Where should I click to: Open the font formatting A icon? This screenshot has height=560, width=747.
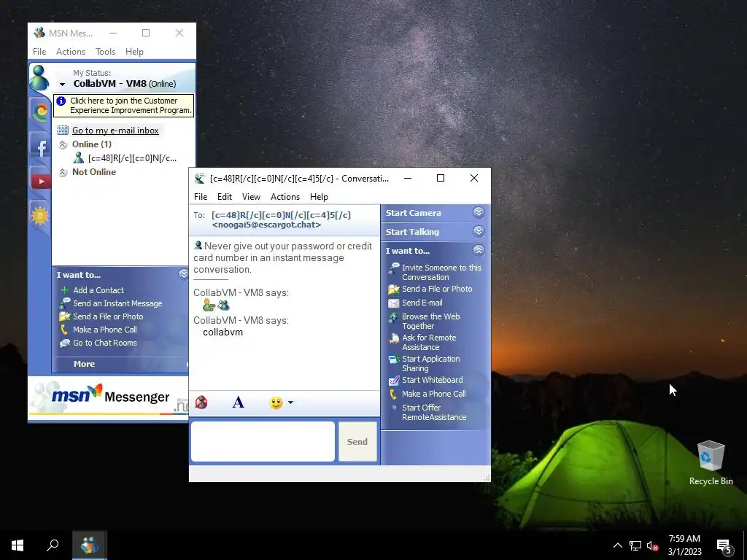pos(239,402)
